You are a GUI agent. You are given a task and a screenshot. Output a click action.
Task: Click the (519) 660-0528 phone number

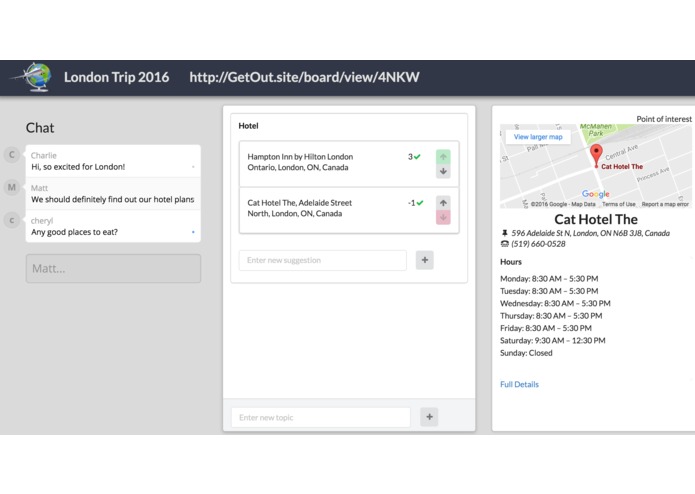pos(538,244)
